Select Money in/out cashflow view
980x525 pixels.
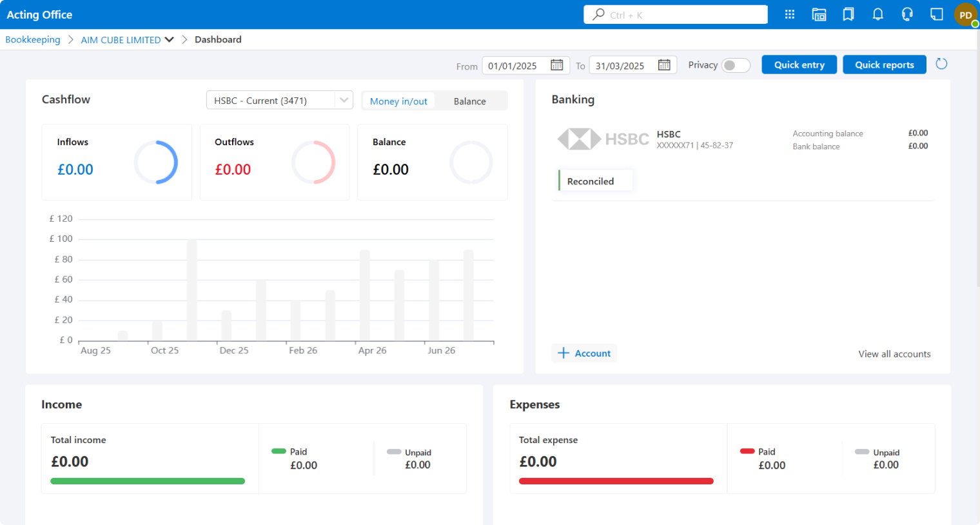[398, 101]
